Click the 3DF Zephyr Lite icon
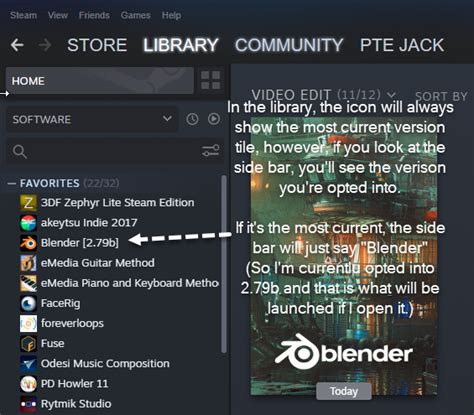 (x=28, y=203)
